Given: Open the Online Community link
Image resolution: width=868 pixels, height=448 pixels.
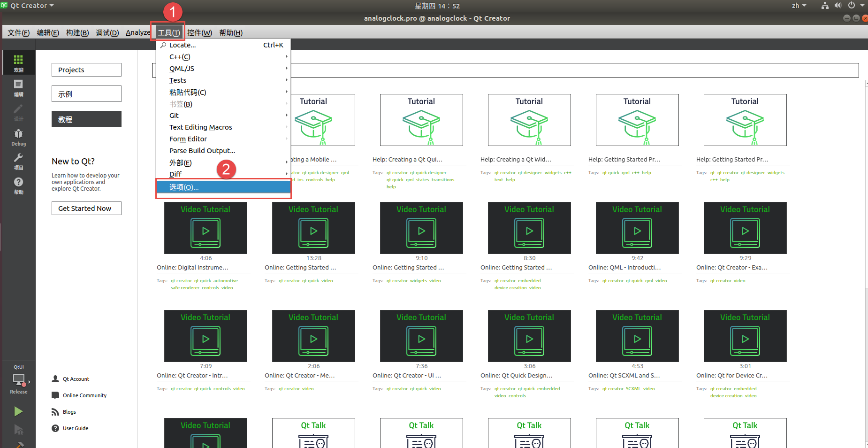Looking at the screenshot, I should 84,395.
